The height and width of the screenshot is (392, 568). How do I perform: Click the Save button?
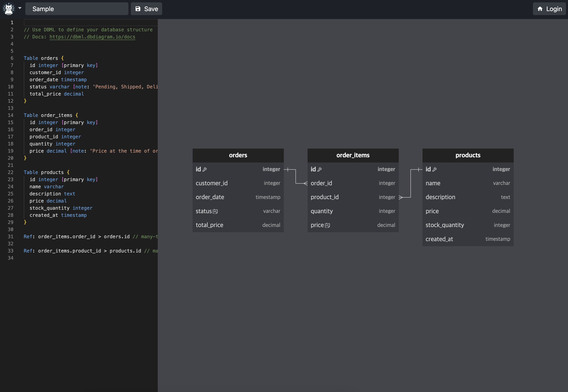(x=146, y=9)
